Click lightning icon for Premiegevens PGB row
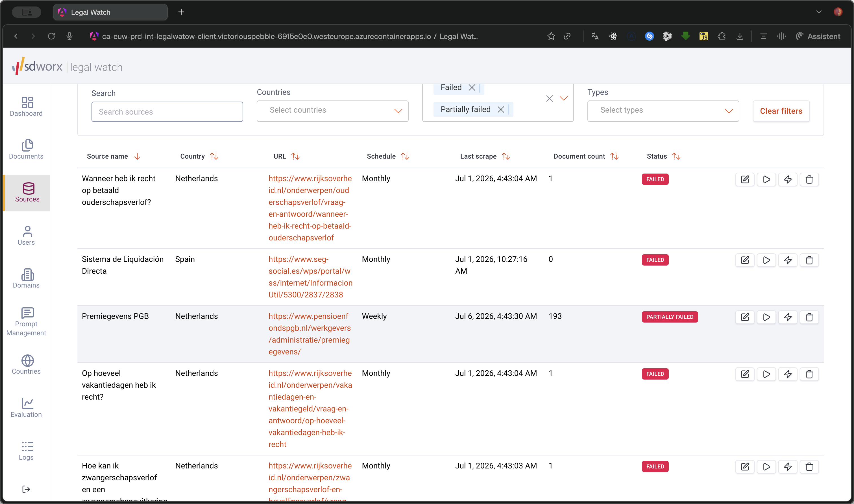The height and width of the screenshot is (504, 854). (787, 317)
